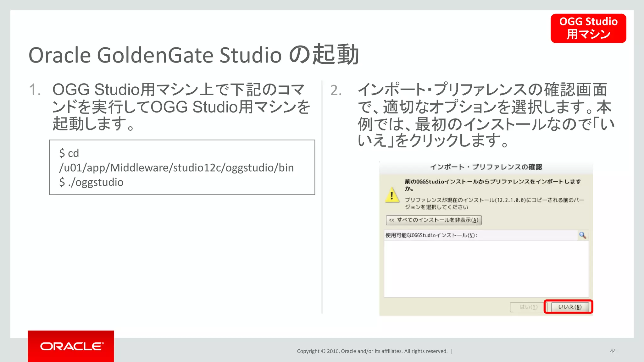This screenshot has height=362, width=644.
Task: Collapse list with すべてのインストールを非表示(A) button
Action: pyautogui.click(x=434, y=220)
